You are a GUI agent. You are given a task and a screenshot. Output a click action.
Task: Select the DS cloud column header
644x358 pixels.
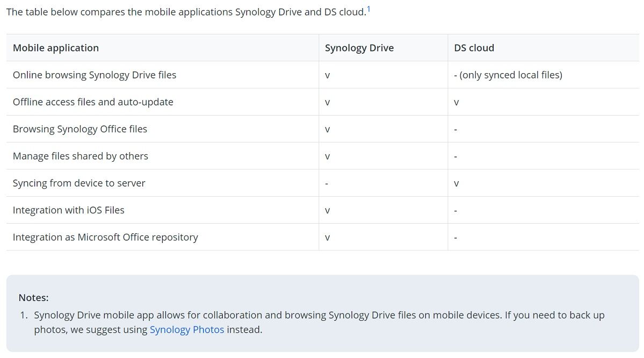pyautogui.click(x=474, y=48)
